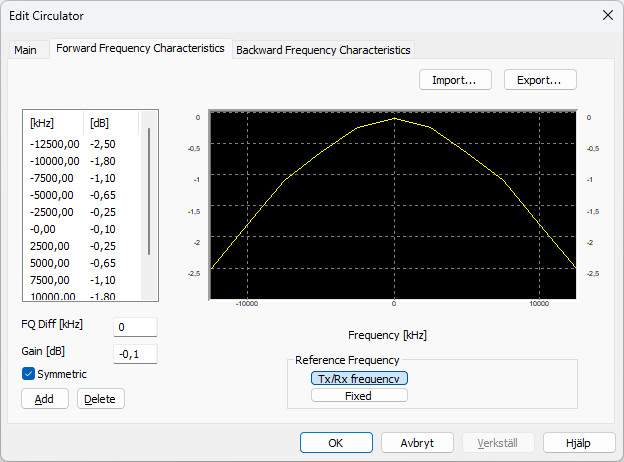Click the FQ Diff input field
Screen dimensions: 624x462
pos(135,327)
